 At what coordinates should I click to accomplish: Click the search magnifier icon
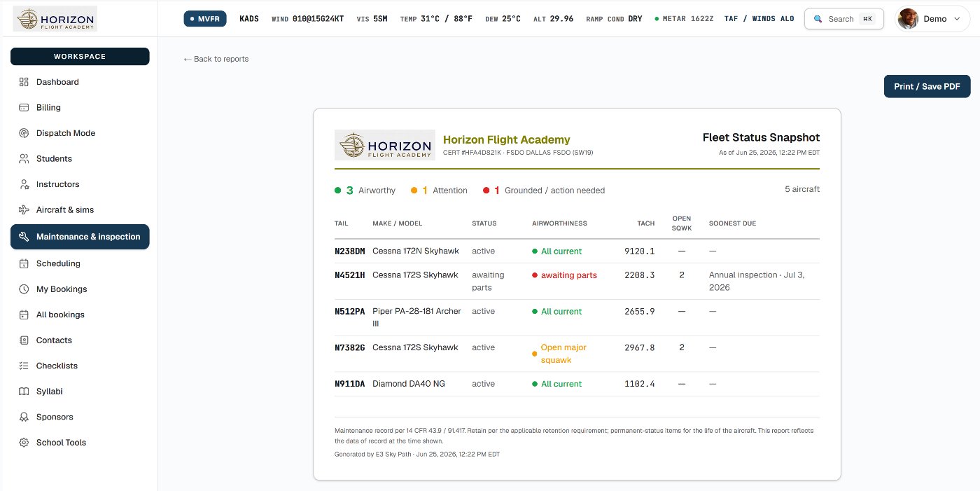click(818, 19)
